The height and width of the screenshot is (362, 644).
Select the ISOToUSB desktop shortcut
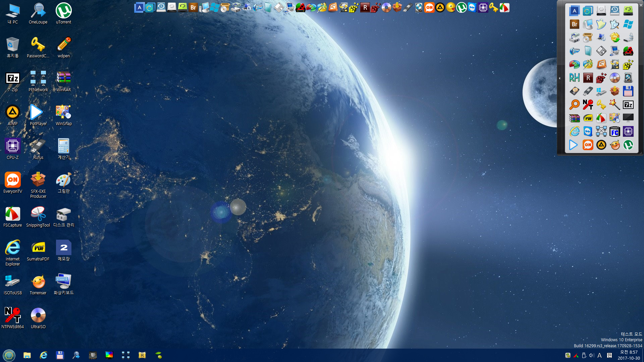click(x=13, y=285)
